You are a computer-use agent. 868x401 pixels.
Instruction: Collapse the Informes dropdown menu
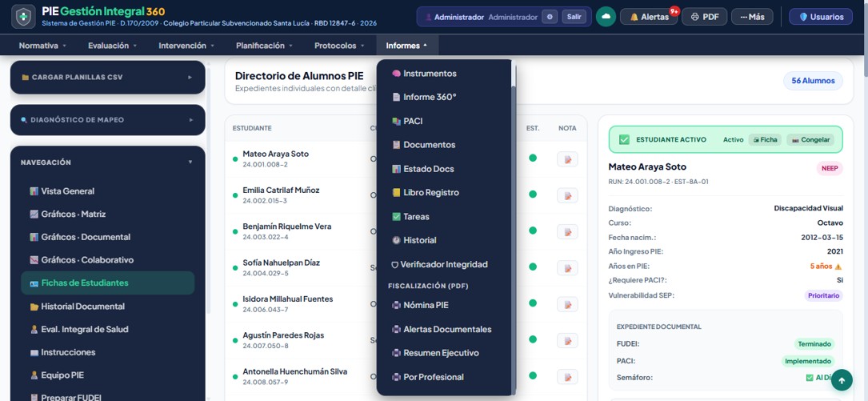pyautogui.click(x=407, y=46)
